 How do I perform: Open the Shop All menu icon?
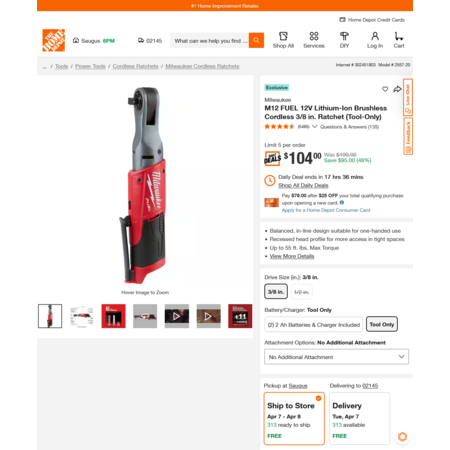coord(283,40)
